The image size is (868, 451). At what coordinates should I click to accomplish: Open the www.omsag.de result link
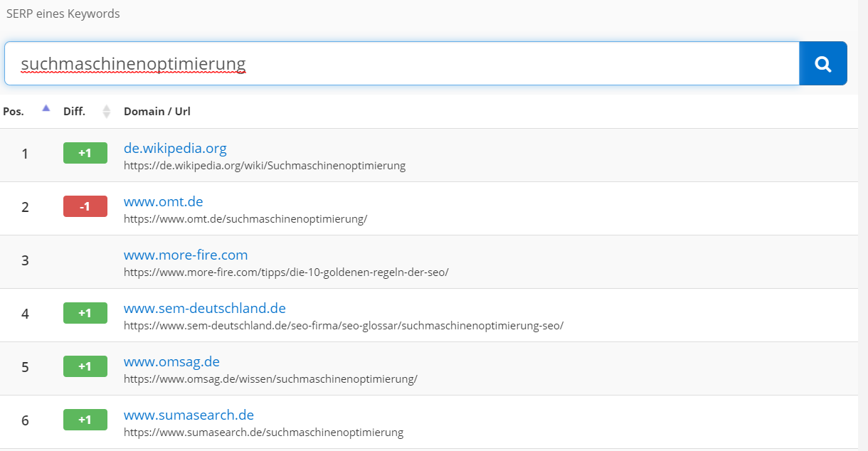pos(171,361)
